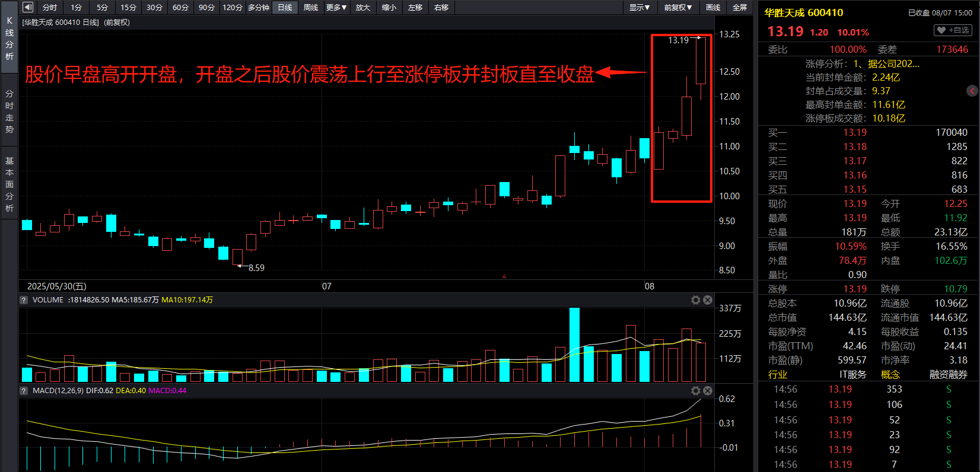Click the 买三 price 13.17

pos(855,161)
